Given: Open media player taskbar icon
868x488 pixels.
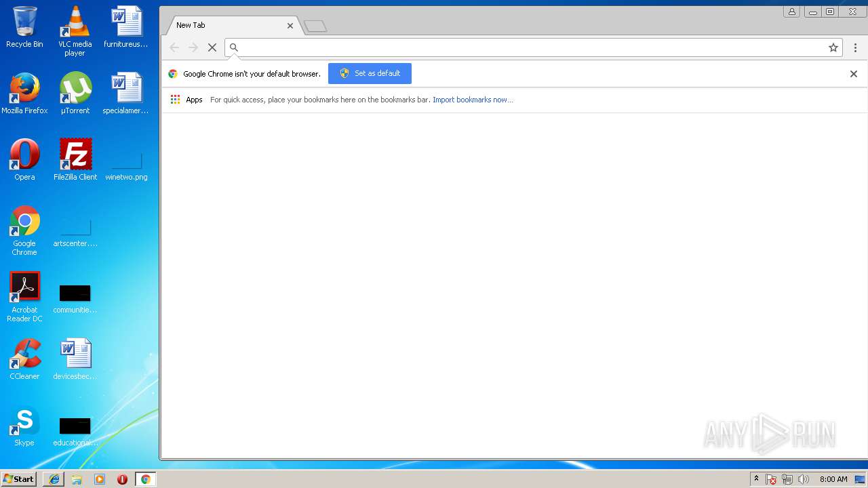Looking at the screenshot, I should point(100,479).
